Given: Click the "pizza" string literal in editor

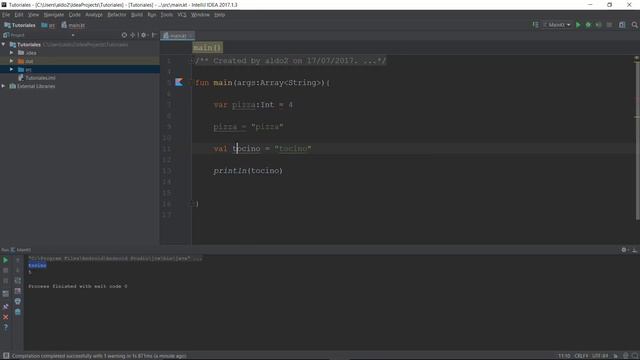Looking at the screenshot, I should 267,127.
